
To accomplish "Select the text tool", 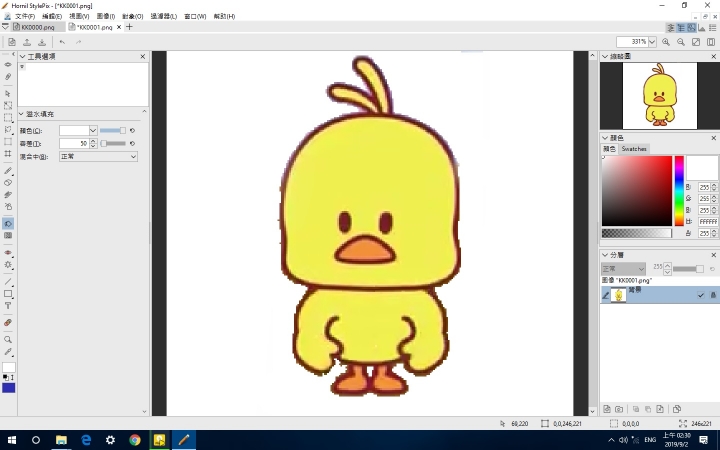I will tap(8, 306).
